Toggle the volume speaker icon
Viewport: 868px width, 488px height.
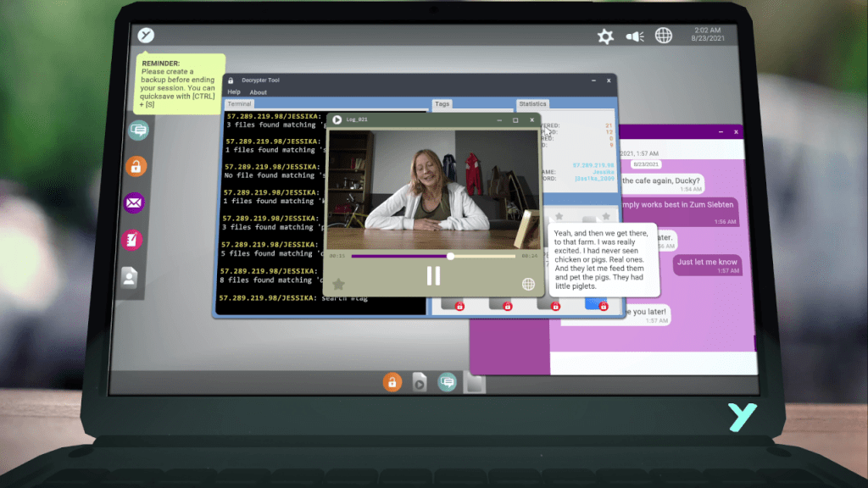tap(635, 36)
